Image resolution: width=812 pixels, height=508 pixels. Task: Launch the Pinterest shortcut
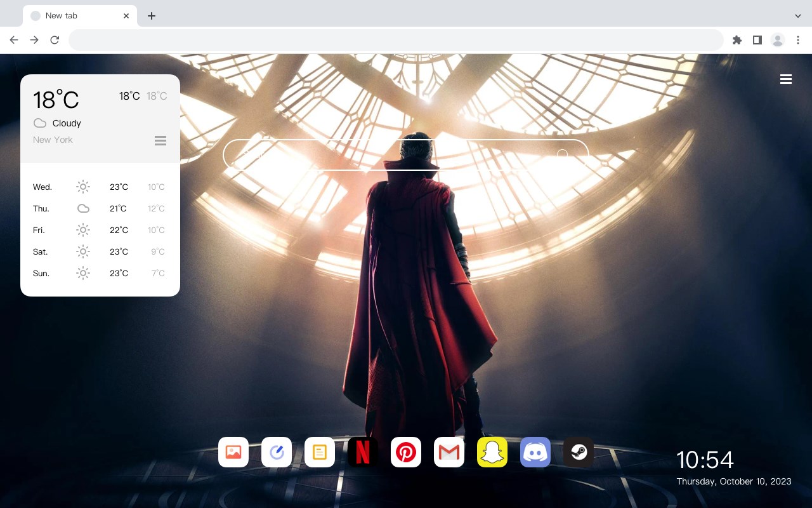click(406, 452)
